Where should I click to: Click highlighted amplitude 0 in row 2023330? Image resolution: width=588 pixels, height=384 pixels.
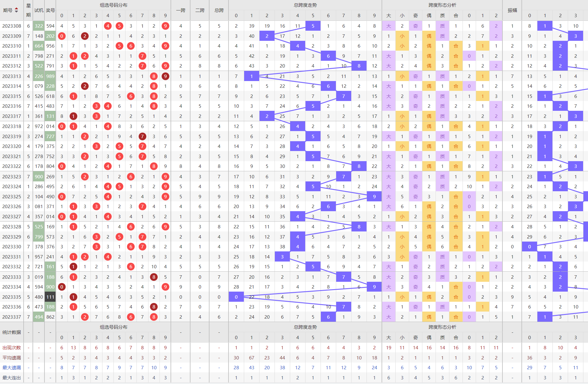(x=529, y=247)
